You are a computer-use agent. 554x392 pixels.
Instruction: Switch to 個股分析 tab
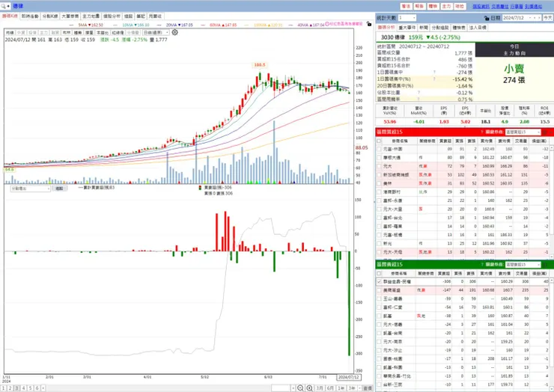(112, 16)
